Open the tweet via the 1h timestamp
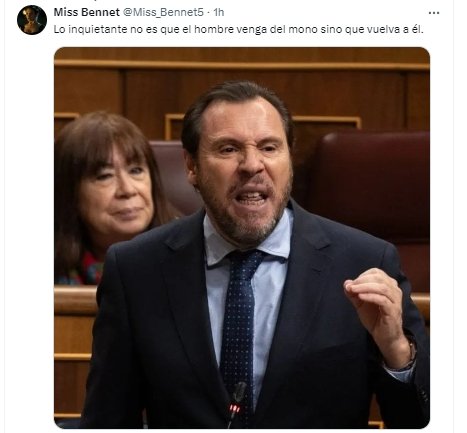 [x=219, y=13]
